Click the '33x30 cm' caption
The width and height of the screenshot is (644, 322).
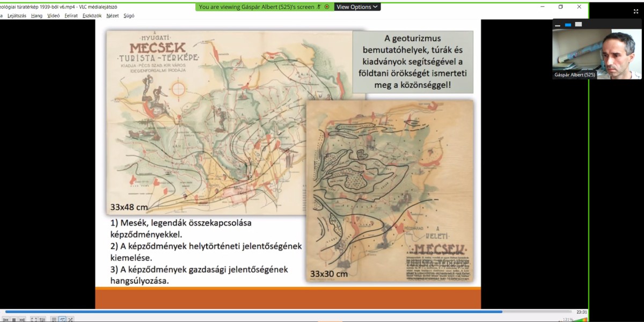coord(328,274)
